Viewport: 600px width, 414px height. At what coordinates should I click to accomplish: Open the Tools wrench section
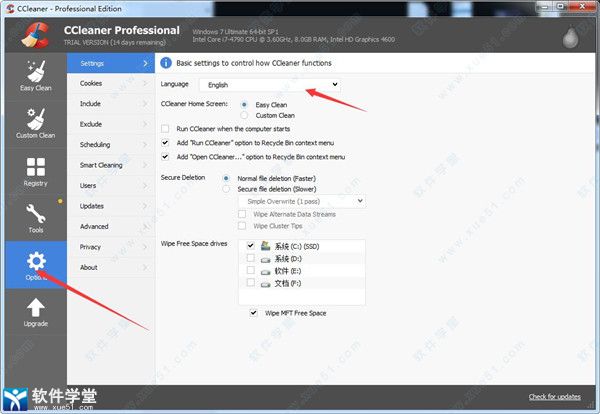36,218
